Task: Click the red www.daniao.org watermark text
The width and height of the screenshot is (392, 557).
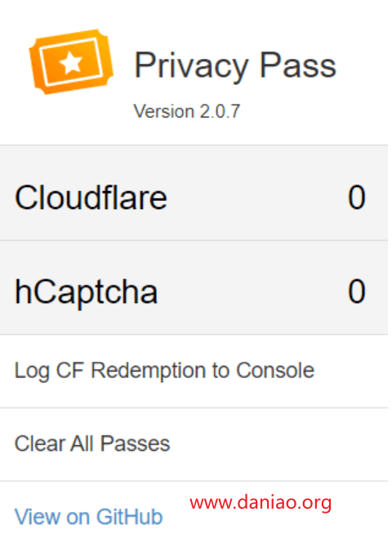Action: (261, 503)
